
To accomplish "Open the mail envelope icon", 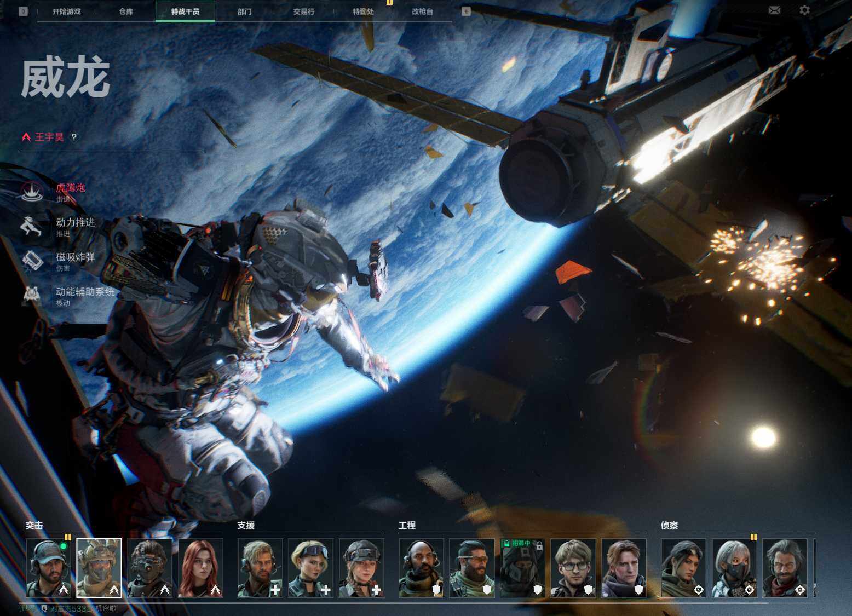I will coord(774,10).
